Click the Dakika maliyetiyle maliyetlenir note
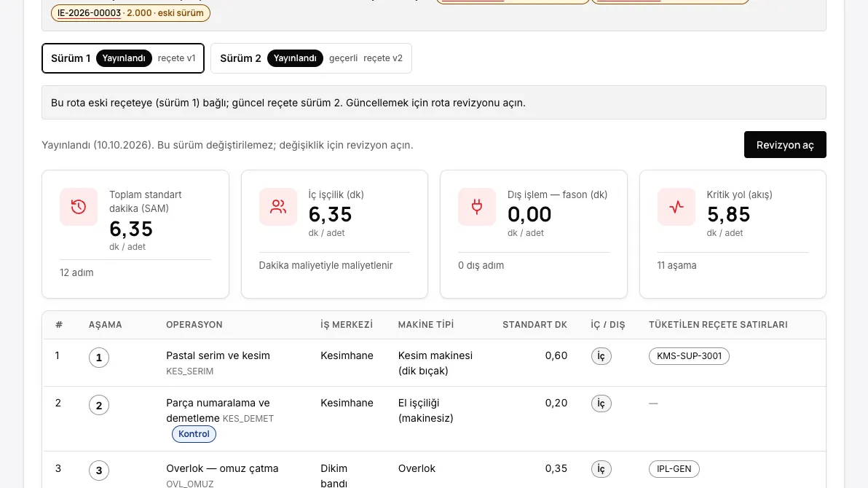 [x=325, y=265]
